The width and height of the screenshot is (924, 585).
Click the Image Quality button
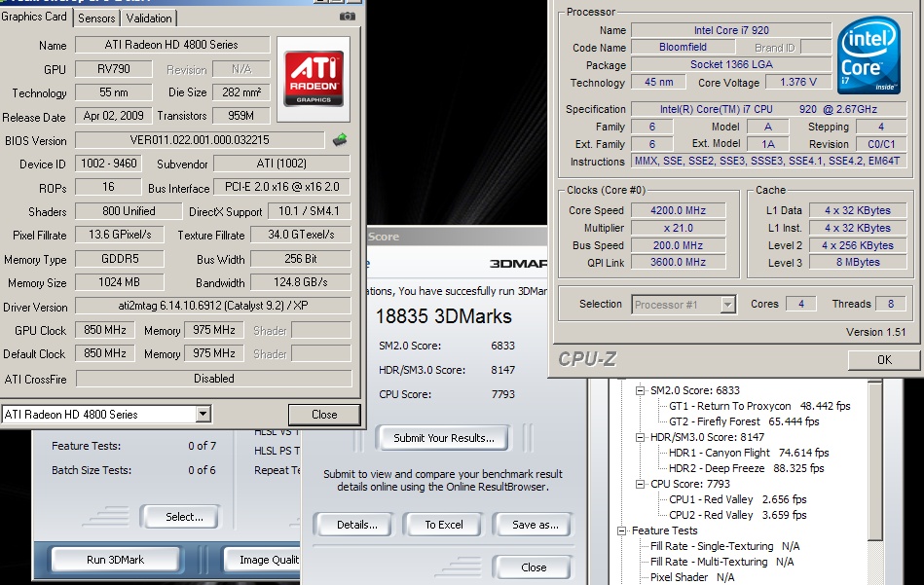264,560
